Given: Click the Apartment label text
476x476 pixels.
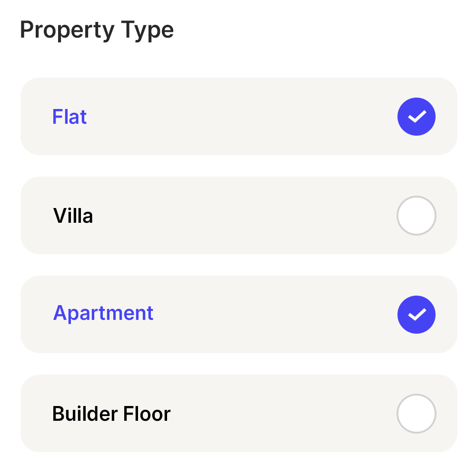Looking at the screenshot, I should [x=103, y=313].
